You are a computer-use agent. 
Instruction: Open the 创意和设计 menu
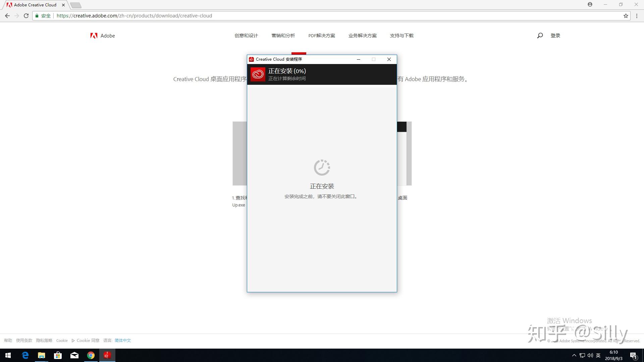[246, 36]
